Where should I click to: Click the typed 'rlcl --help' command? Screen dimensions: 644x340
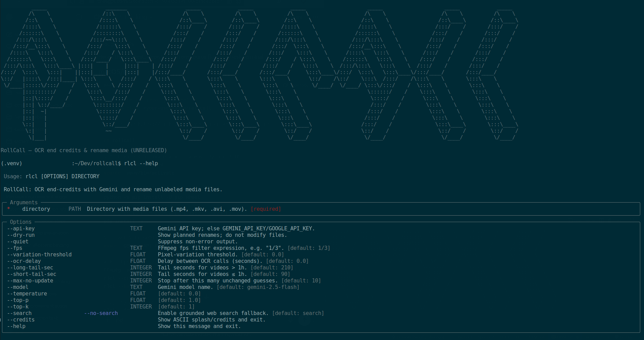(141, 163)
